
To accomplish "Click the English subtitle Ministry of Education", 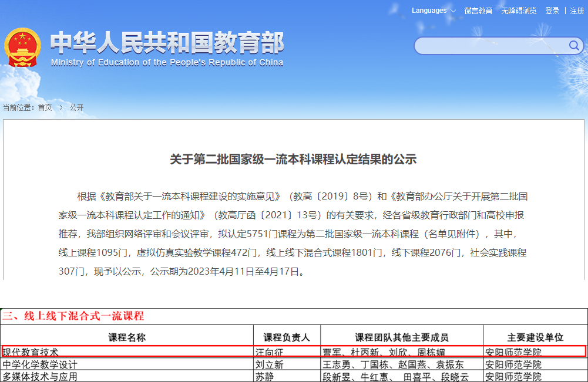I will point(167,63).
